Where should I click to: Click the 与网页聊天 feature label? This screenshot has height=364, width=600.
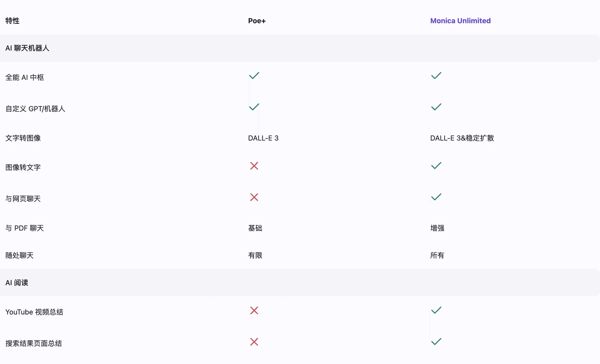pos(23,199)
